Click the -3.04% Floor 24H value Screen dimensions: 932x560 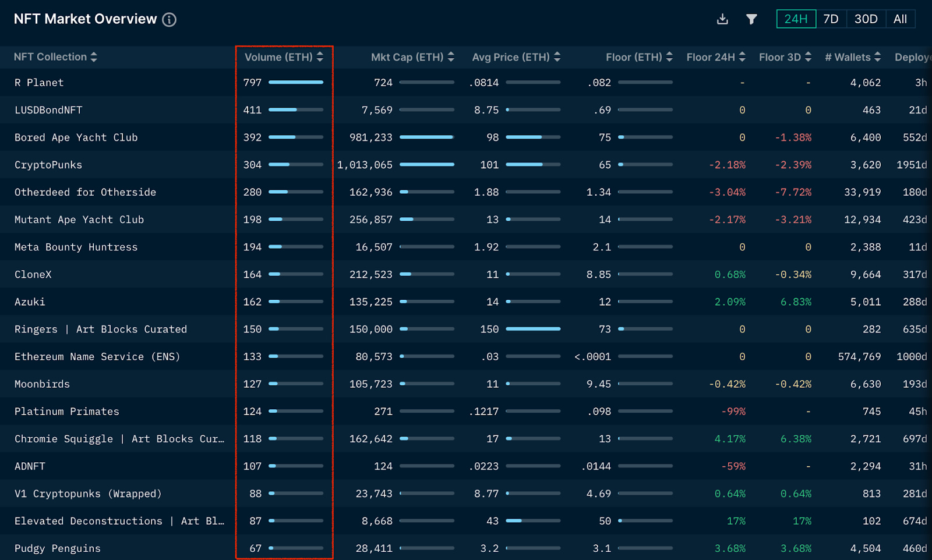coord(727,192)
